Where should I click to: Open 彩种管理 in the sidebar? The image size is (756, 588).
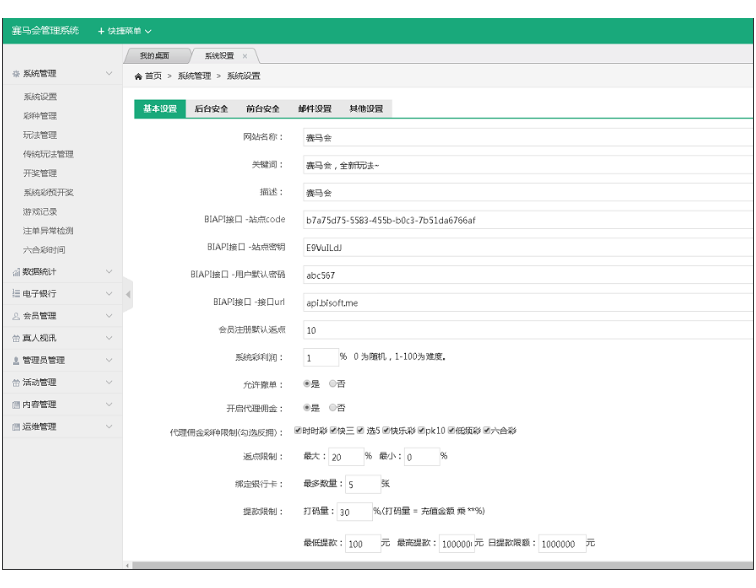pos(40,116)
